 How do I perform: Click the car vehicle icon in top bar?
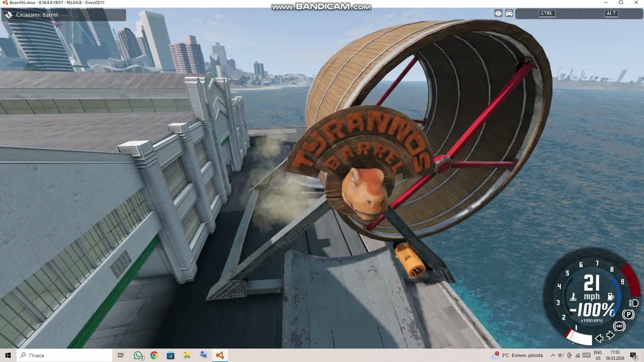click(x=509, y=14)
